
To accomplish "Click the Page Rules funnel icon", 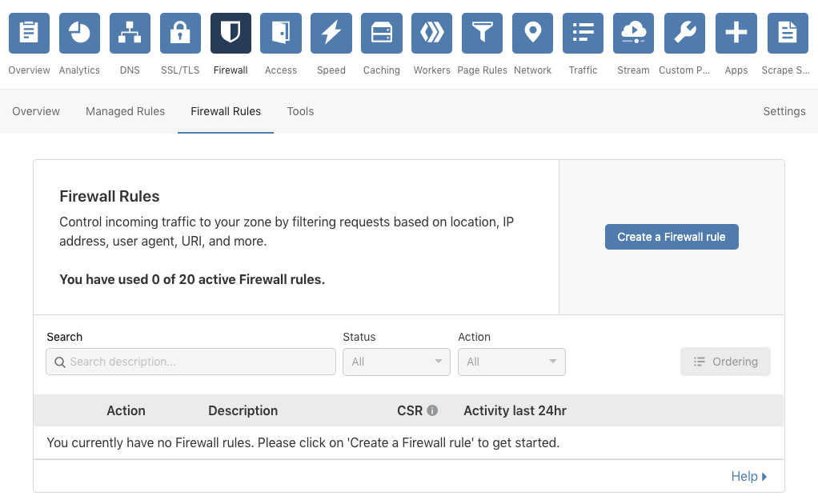I will (x=482, y=33).
